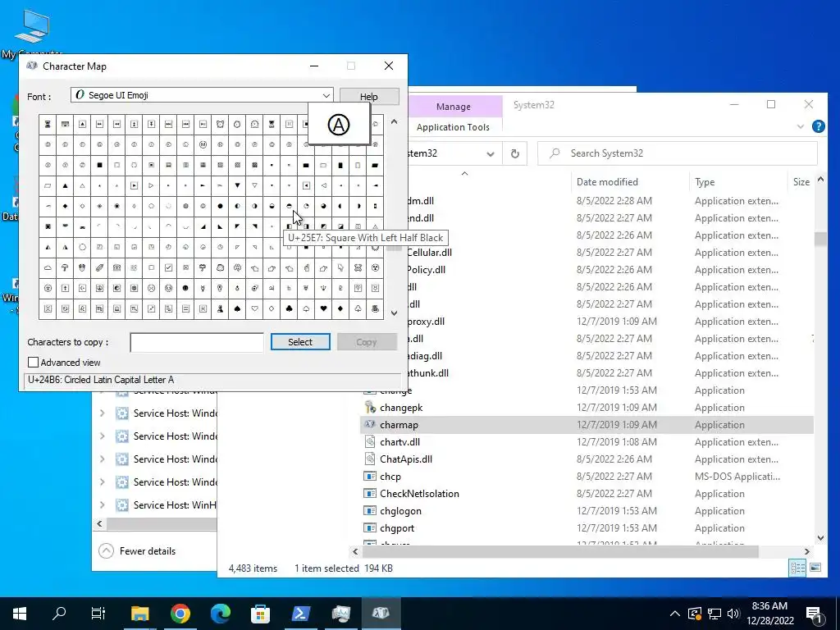This screenshot has height=630, width=840.
Task: Select the keyboard character in the grid
Action: [65, 125]
